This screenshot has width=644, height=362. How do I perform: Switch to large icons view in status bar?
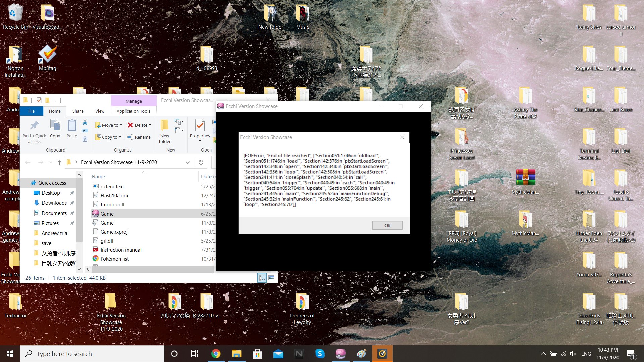click(x=271, y=278)
